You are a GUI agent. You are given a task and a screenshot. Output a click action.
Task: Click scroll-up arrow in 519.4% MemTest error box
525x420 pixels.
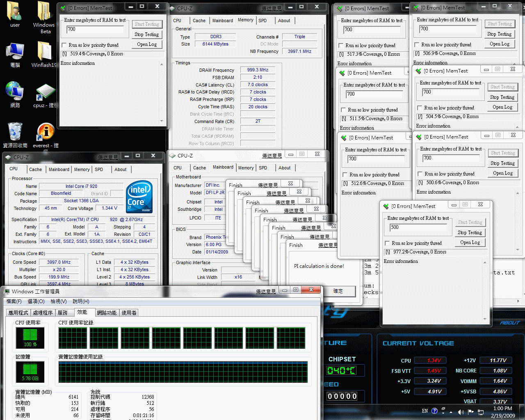pos(162,64)
